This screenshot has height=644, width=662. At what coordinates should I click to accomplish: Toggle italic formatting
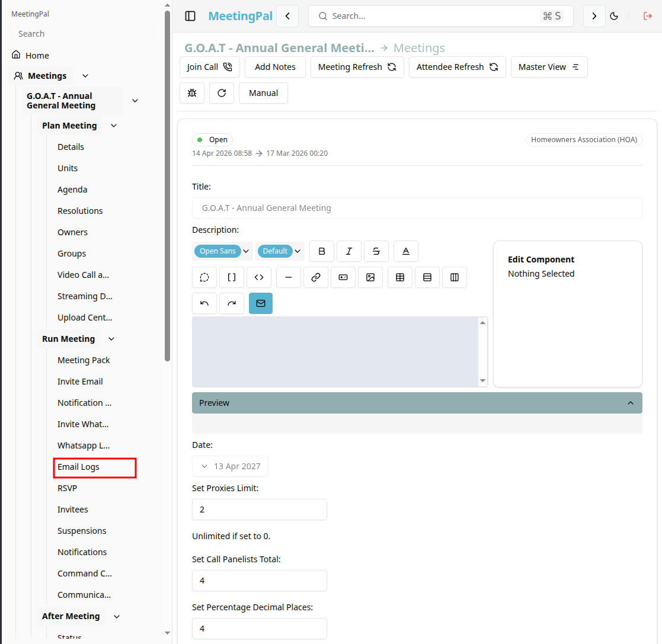[348, 251]
